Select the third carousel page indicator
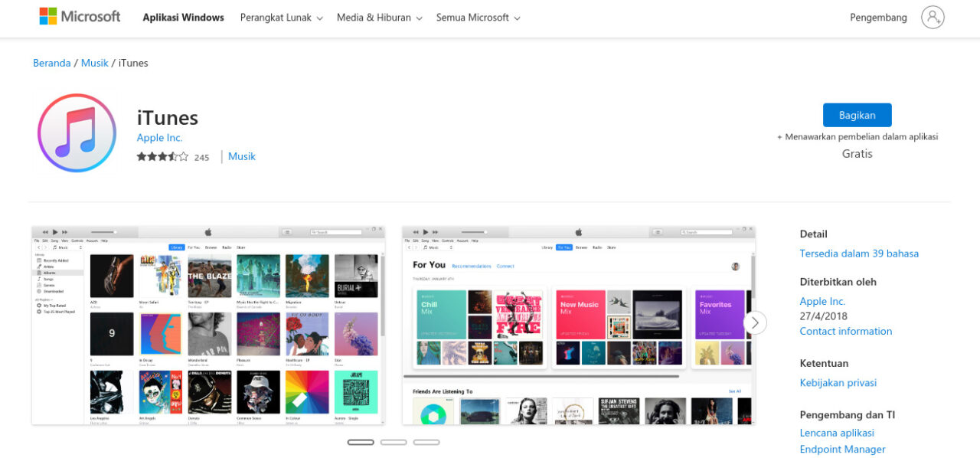The width and height of the screenshot is (980, 458). (x=426, y=442)
